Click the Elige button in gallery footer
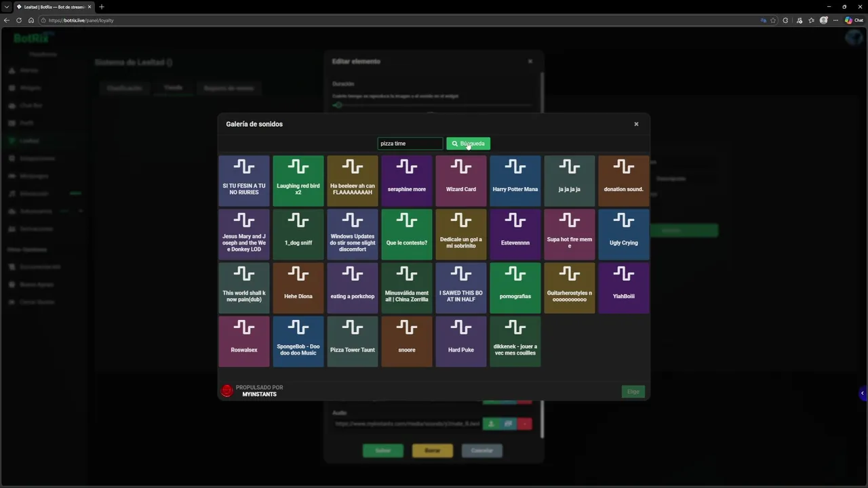 633,392
